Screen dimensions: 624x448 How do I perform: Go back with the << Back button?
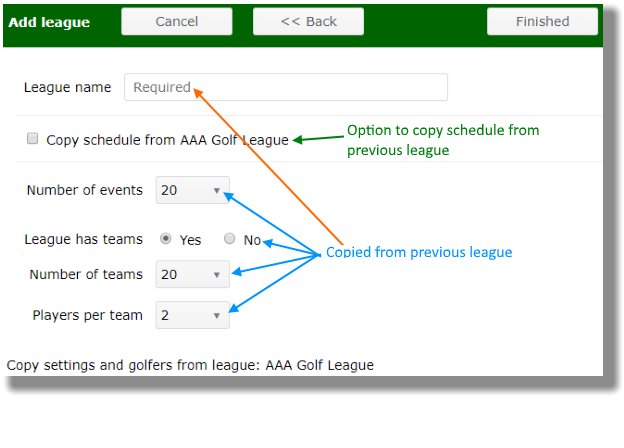point(308,21)
